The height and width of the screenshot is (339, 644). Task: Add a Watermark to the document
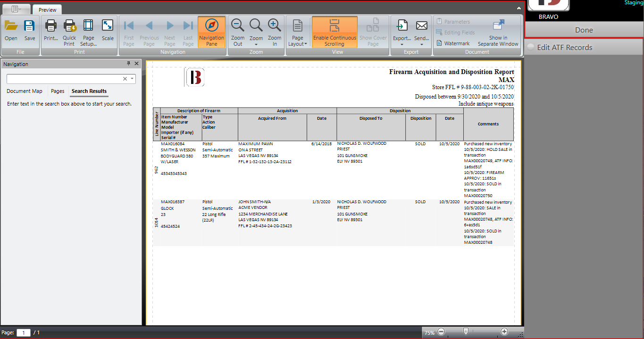(x=452, y=43)
